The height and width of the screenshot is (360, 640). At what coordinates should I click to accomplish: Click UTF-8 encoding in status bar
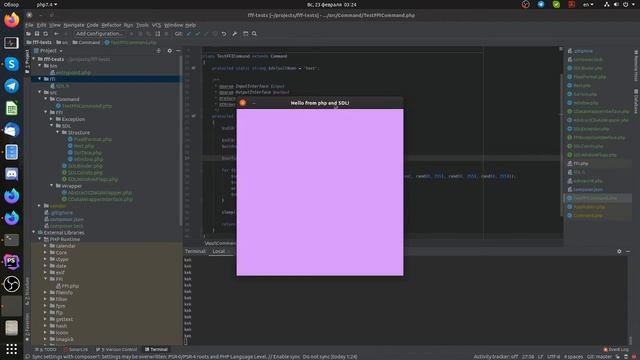tap(553, 357)
